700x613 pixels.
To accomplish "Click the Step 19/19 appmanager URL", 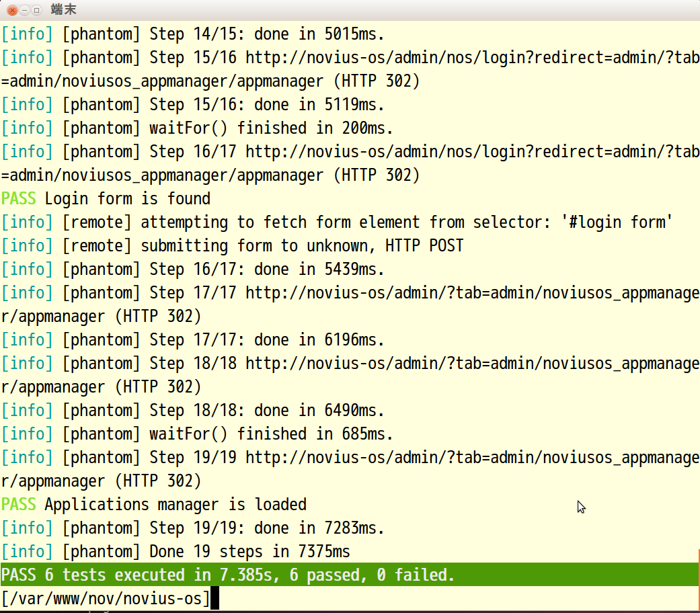I will coord(350,469).
